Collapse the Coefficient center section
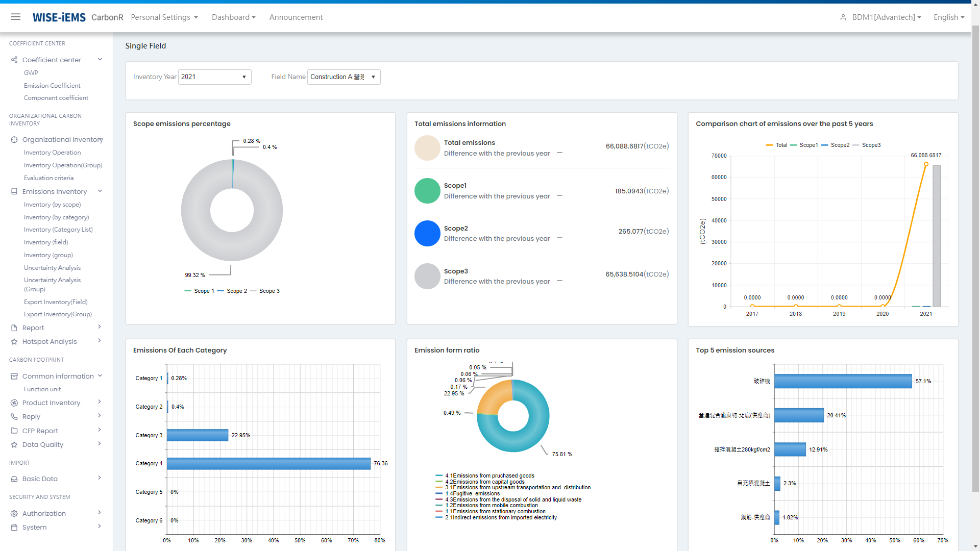Image resolution: width=980 pixels, height=551 pixels. coord(100,59)
